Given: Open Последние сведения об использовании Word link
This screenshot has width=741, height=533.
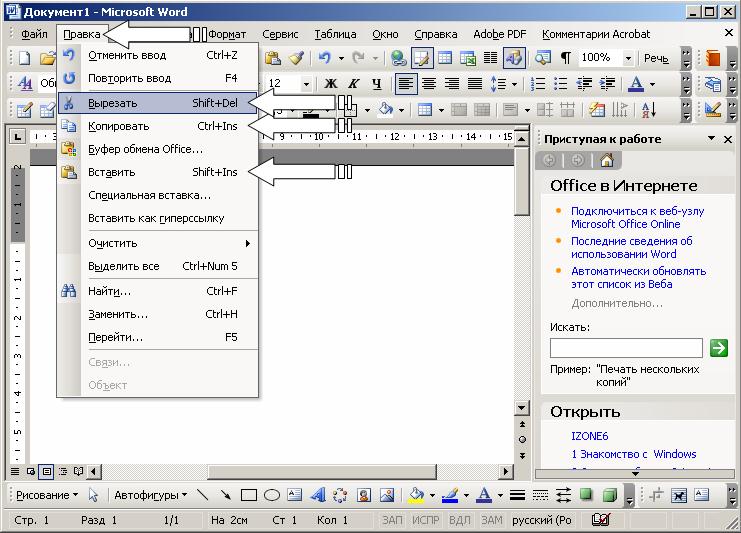Looking at the screenshot, I should pyautogui.click(x=631, y=248).
